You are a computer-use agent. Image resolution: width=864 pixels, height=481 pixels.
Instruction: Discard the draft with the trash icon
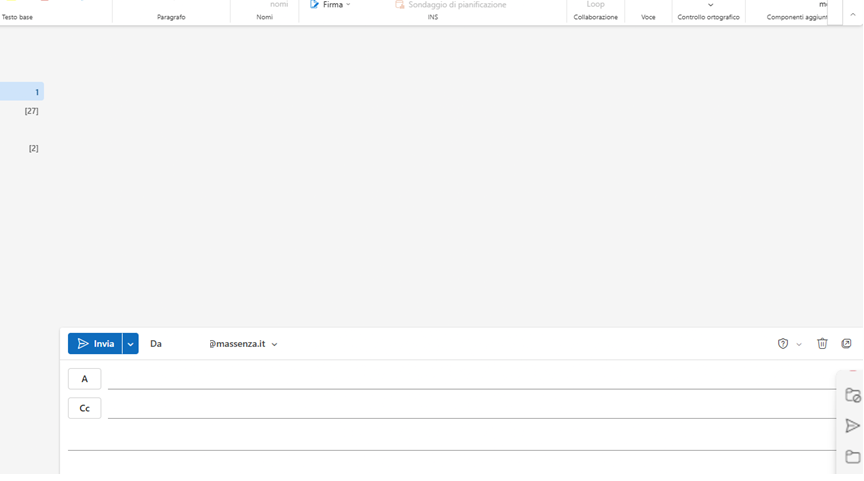pos(822,344)
